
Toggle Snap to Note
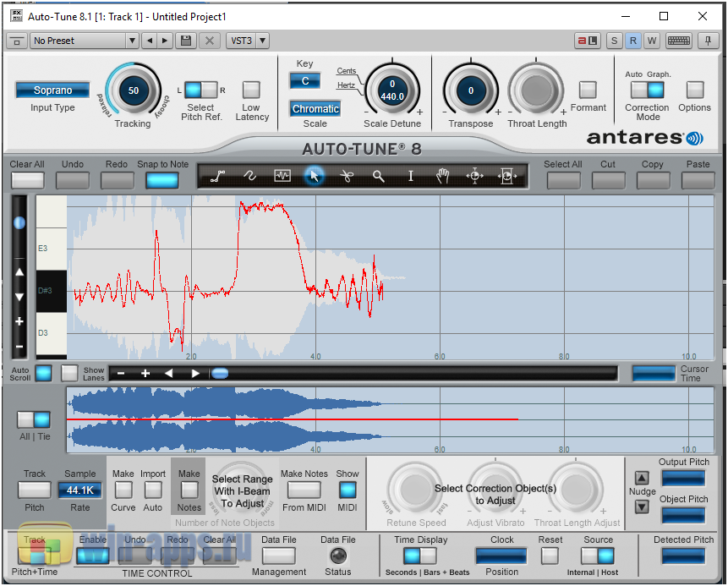point(162,181)
